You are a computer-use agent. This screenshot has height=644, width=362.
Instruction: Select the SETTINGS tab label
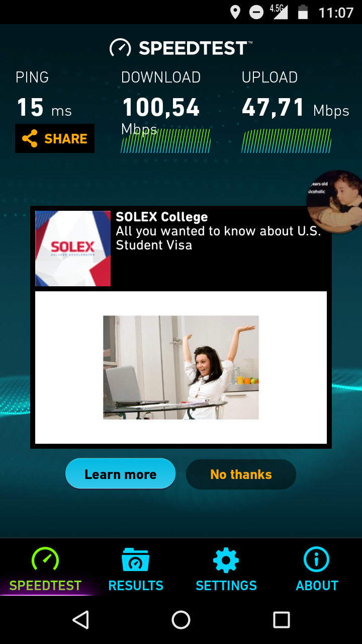(226, 586)
